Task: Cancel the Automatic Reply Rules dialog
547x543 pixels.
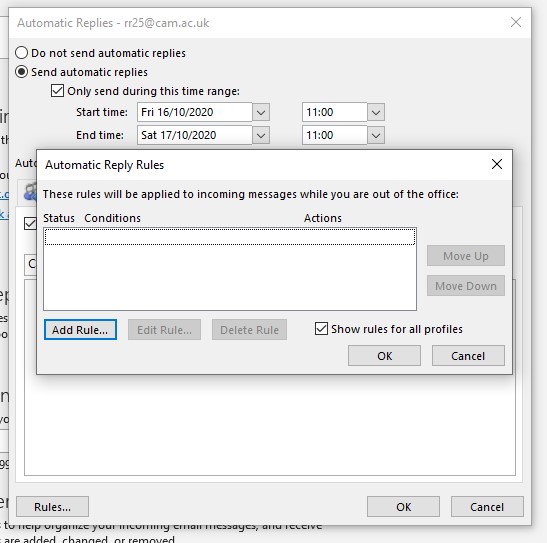Action: point(468,356)
